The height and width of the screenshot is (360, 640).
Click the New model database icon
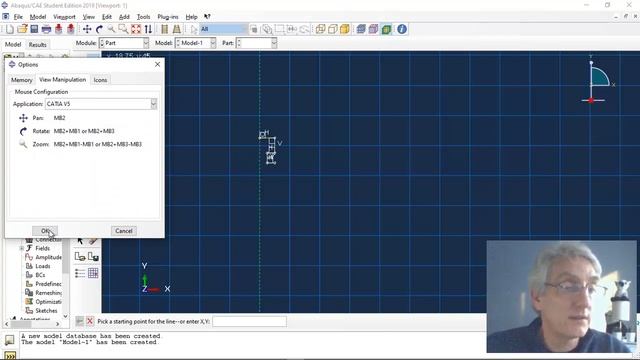pyautogui.click(x=10, y=29)
